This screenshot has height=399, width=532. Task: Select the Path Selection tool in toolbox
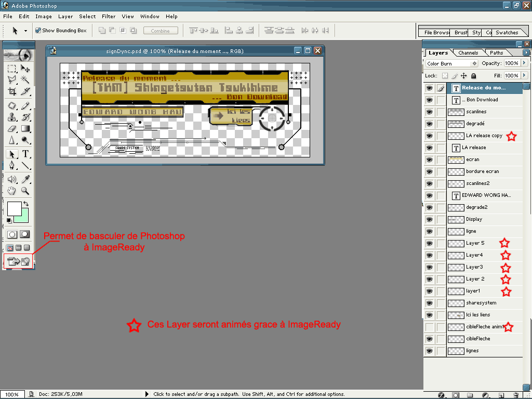12,154
